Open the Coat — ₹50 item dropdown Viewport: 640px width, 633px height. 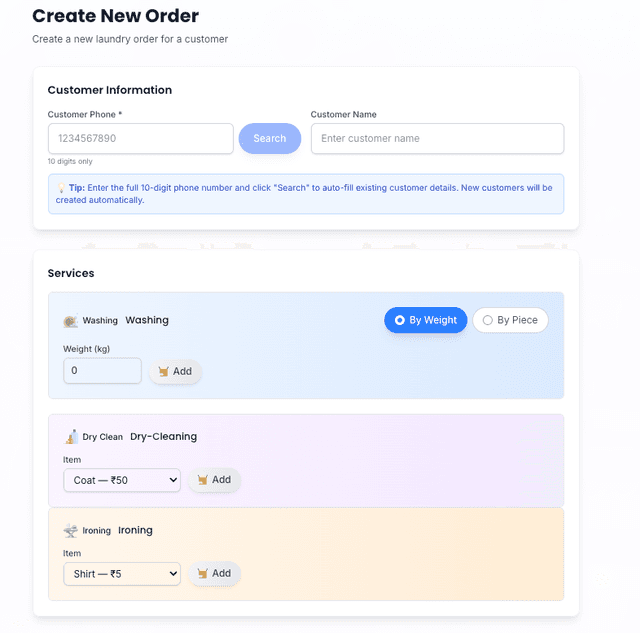coord(122,480)
